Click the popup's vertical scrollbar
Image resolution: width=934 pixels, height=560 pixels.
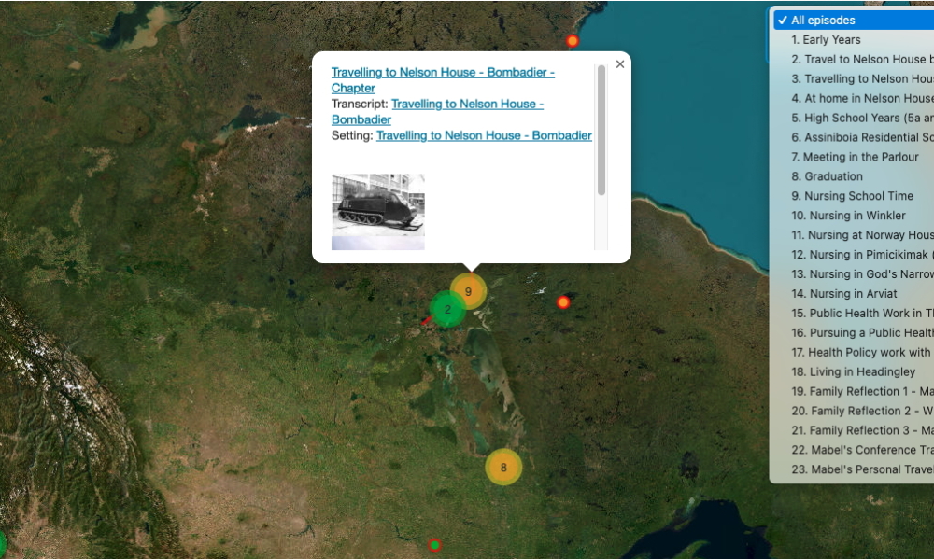coord(601,131)
